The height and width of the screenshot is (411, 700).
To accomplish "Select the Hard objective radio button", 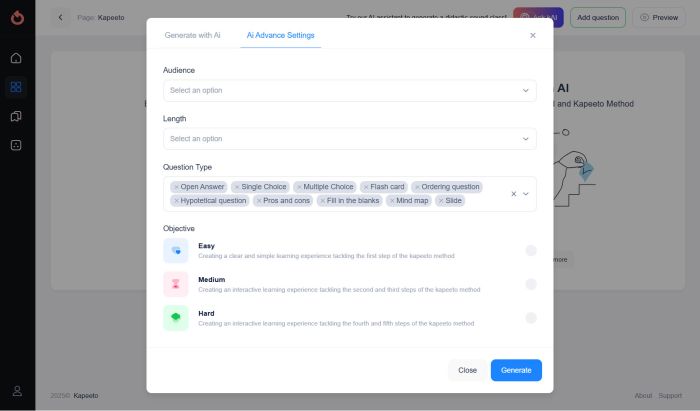I will click(531, 318).
